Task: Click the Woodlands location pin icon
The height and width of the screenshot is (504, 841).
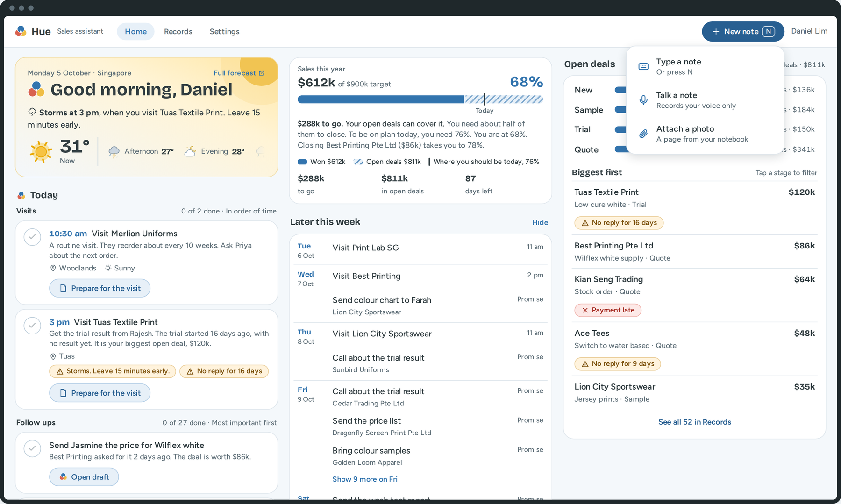Action: tap(53, 268)
